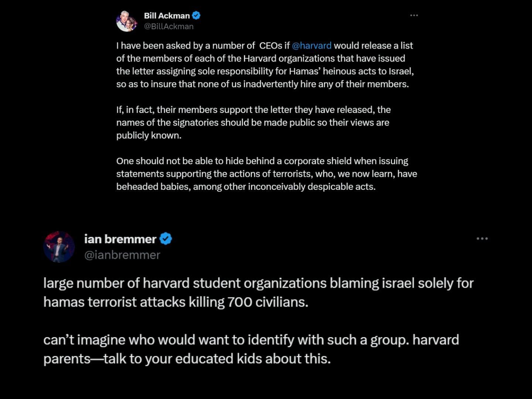Select paragraph starting 'One should not'

click(267, 174)
